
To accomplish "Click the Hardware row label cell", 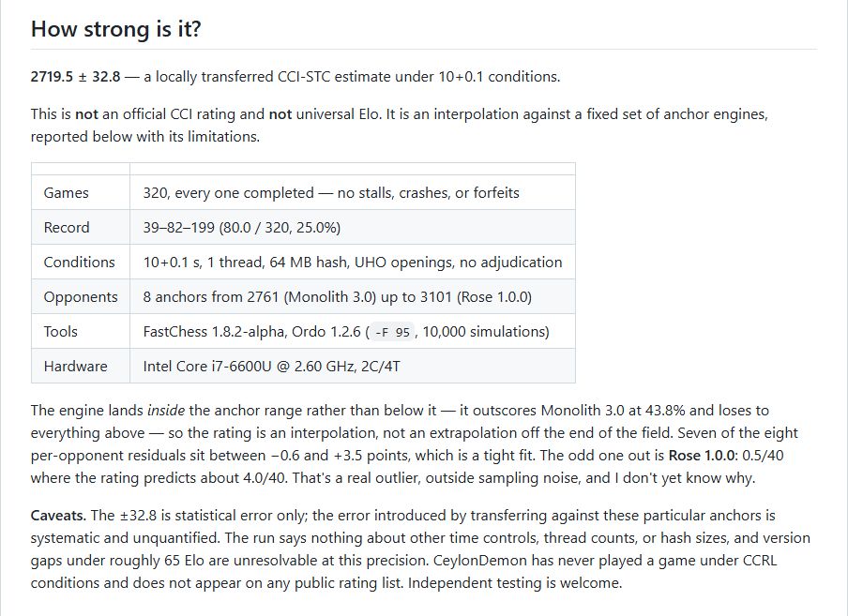I will pyautogui.click(x=81, y=366).
